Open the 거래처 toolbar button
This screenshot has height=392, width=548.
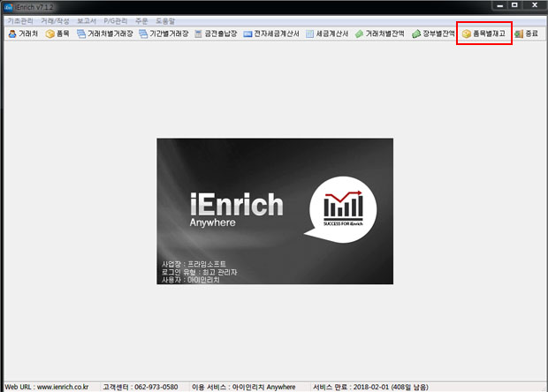click(x=23, y=34)
